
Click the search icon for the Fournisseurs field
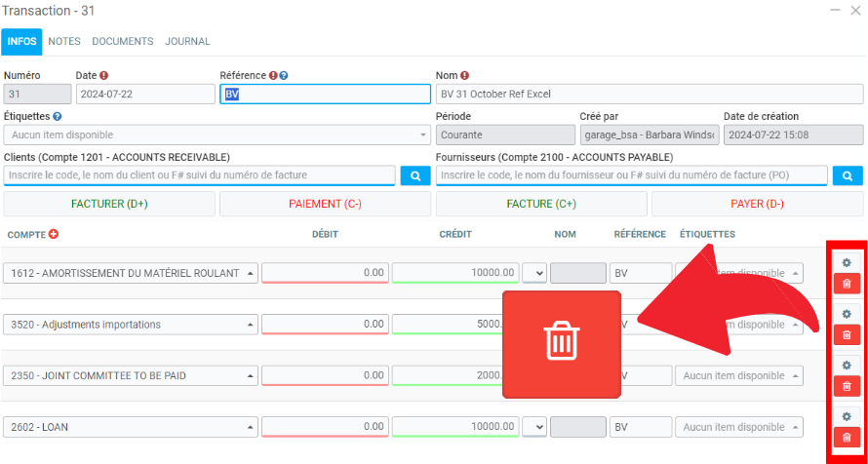847,175
